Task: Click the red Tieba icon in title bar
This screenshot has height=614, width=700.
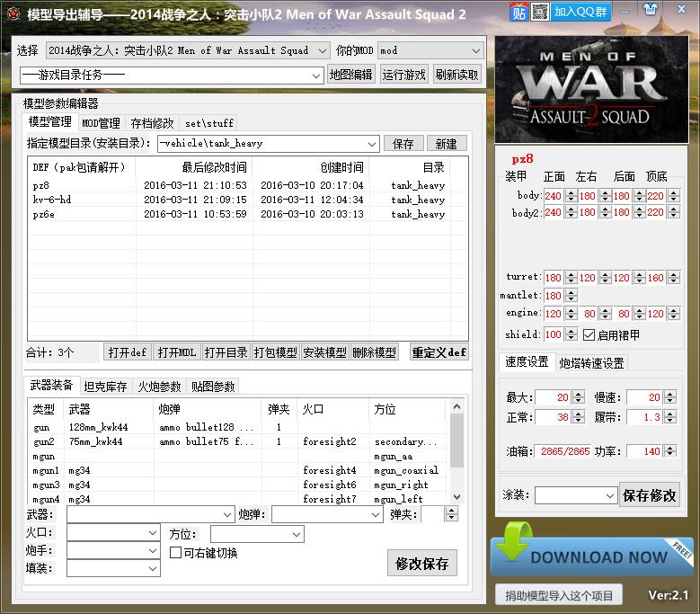Action: tap(518, 12)
